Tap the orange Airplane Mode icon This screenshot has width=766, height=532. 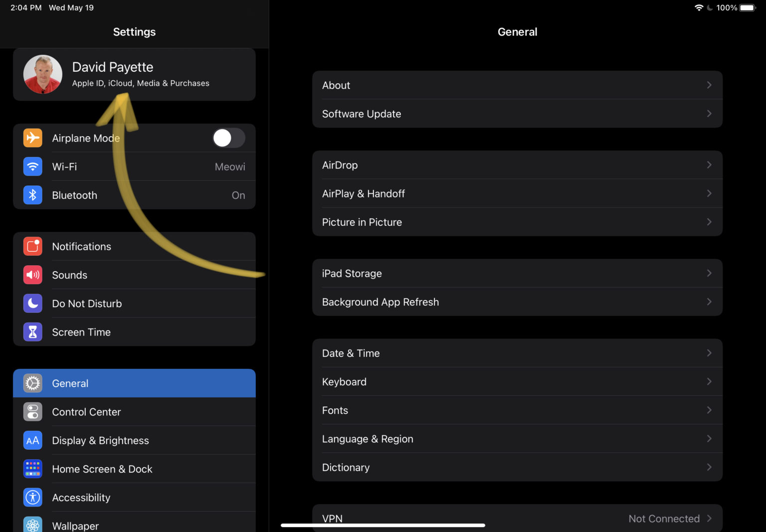(x=33, y=138)
